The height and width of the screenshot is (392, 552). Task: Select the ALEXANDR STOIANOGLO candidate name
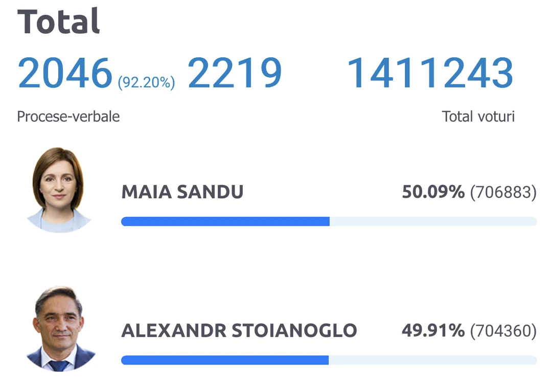239,331
